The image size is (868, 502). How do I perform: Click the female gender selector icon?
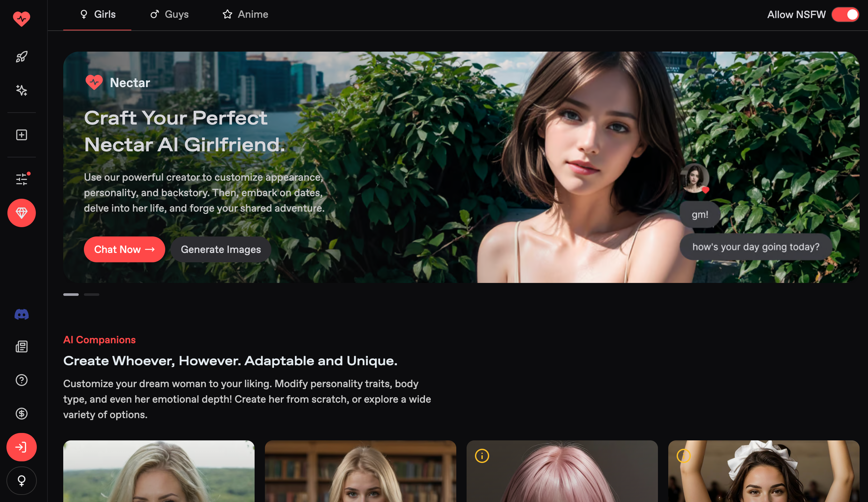(21, 481)
